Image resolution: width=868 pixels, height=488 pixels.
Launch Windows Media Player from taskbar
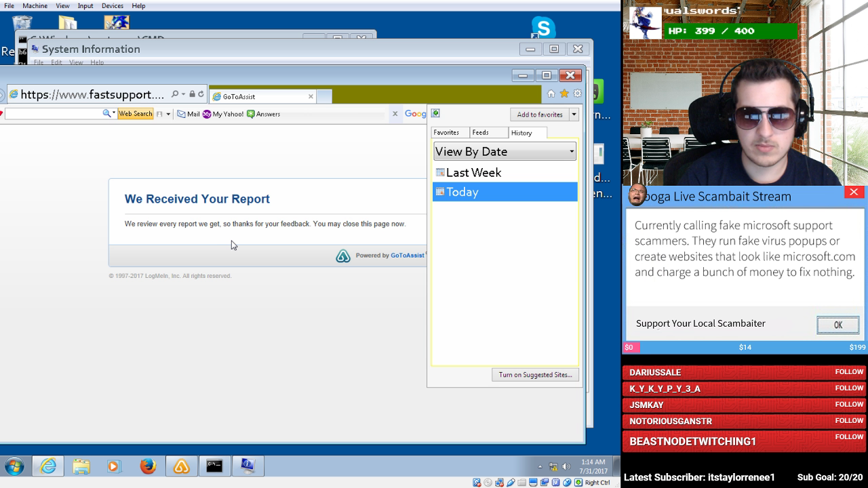[114, 466]
